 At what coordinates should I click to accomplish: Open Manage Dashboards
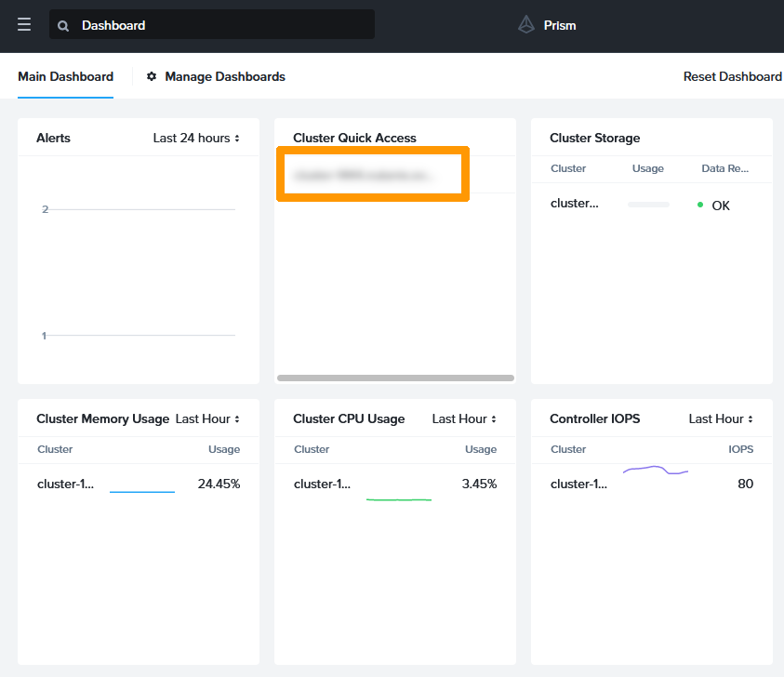(223, 77)
